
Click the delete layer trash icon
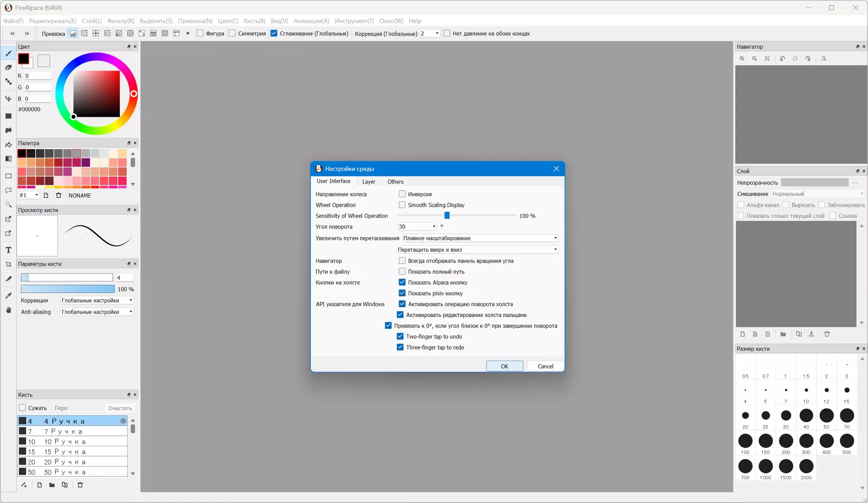tap(827, 334)
